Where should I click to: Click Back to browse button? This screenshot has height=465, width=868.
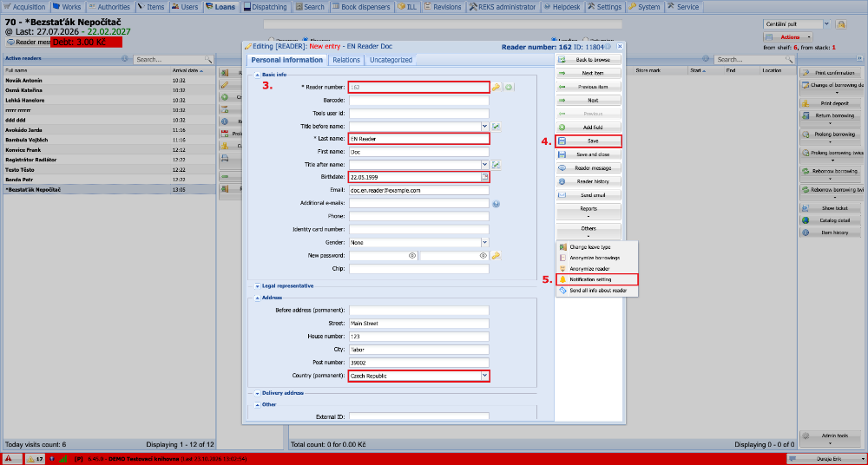tap(589, 60)
